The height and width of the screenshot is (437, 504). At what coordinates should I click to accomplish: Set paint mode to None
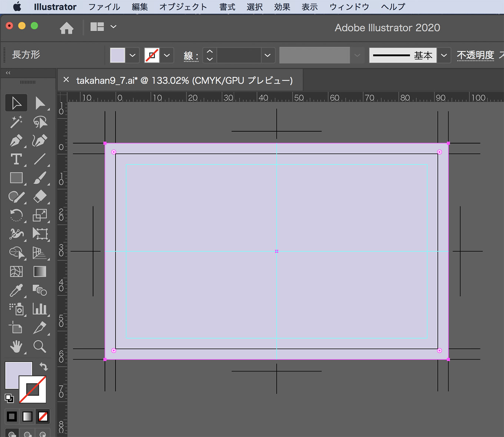(43, 416)
